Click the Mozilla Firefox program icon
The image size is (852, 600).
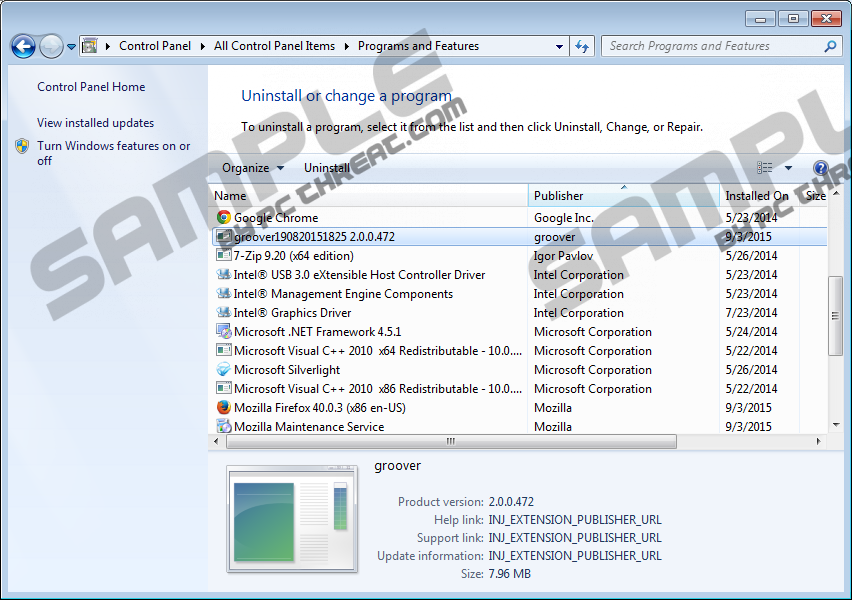click(x=224, y=408)
